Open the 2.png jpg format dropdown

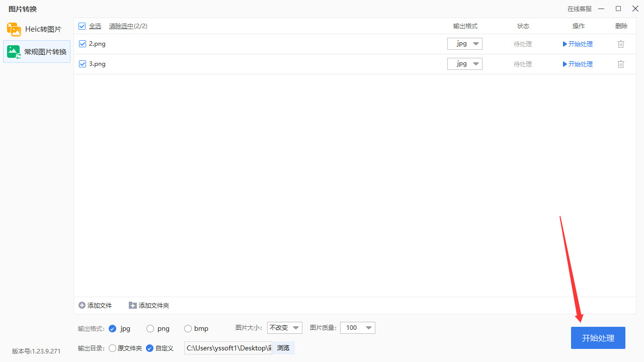(x=465, y=44)
